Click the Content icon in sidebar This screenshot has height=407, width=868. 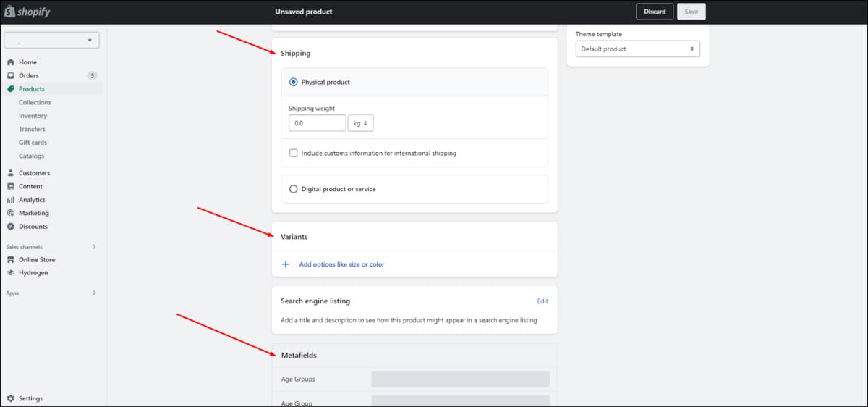pyautogui.click(x=11, y=186)
